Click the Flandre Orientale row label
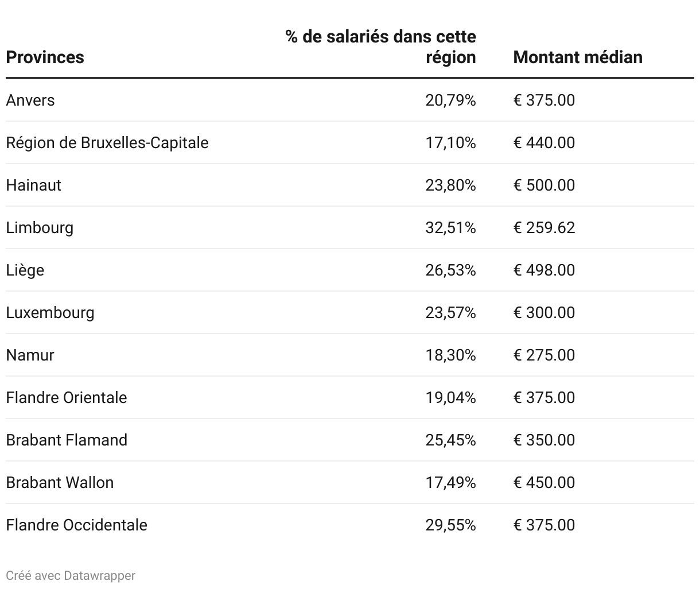The height and width of the screenshot is (589, 700). pos(67,398)
